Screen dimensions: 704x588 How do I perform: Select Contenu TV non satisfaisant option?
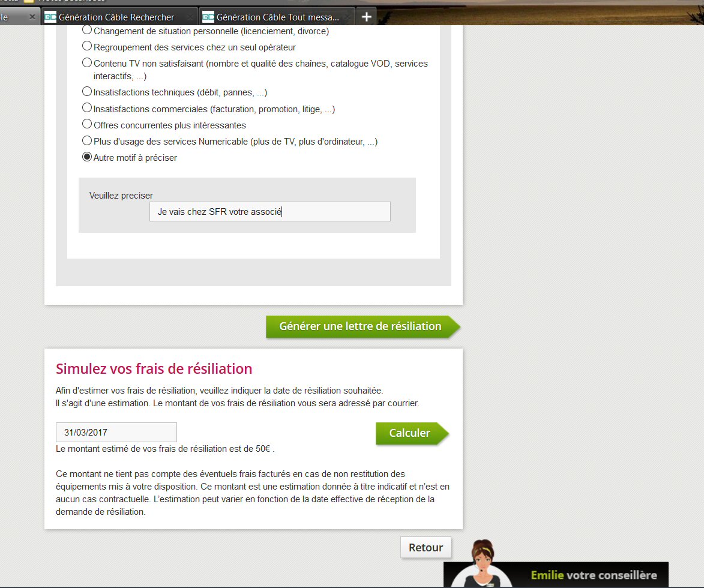[x=87, y=62]
